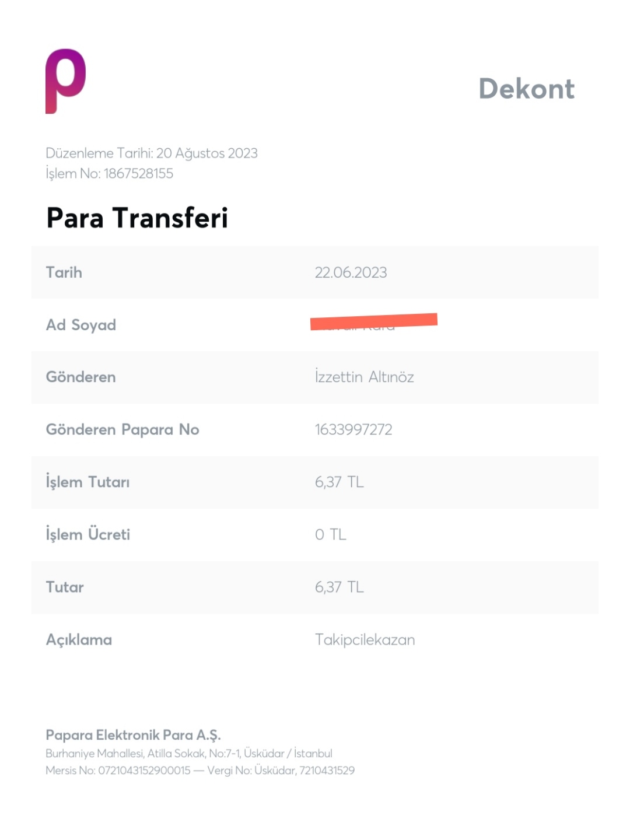This screenshot has width=630, height=840.
Task: Click the Burhaniye Mahallesi address line
Action: (x=189, y=754)
